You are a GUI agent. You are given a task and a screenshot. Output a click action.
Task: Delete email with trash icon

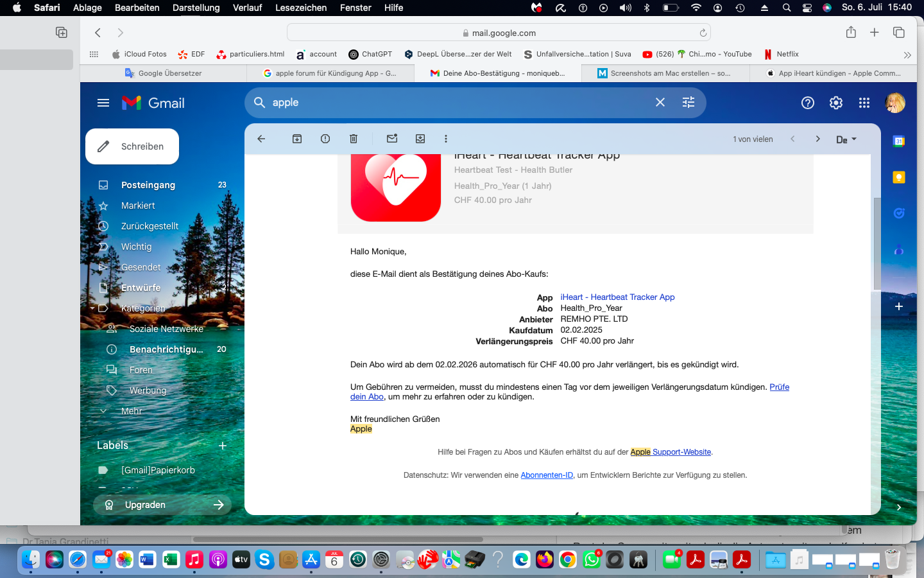click(x=354, y=139)
